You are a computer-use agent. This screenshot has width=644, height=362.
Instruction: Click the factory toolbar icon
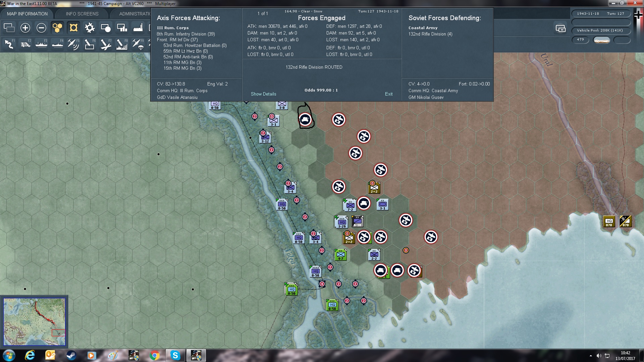(138, 27)
